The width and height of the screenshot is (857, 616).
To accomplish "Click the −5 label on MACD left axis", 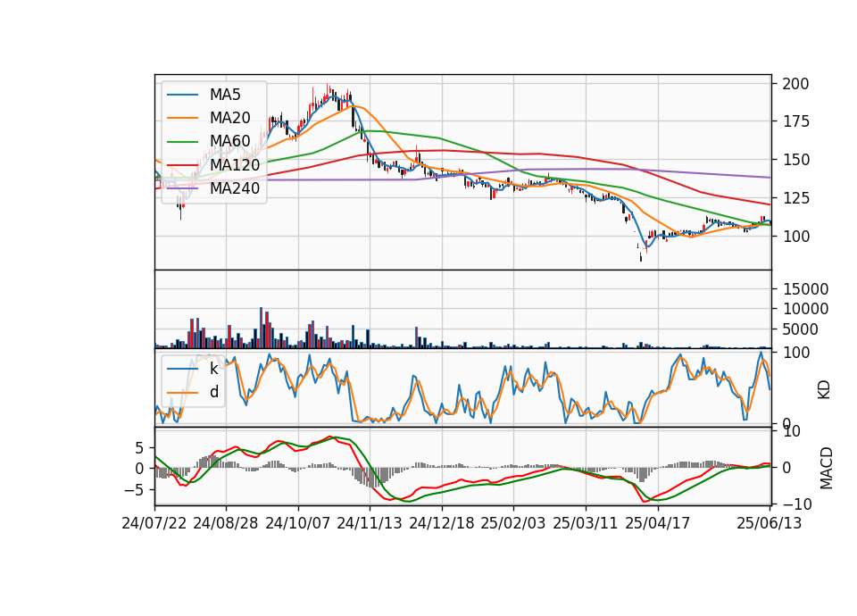I will (x=135, y=490).
